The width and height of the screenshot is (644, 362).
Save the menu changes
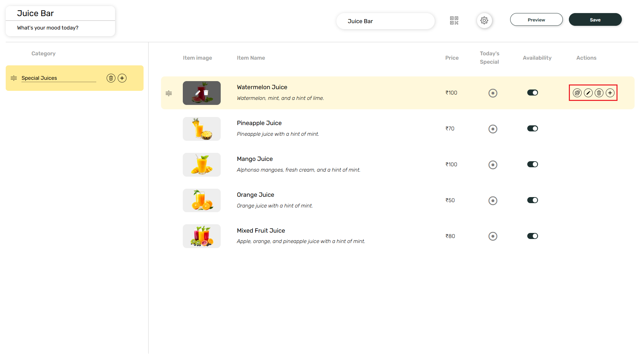595,19
